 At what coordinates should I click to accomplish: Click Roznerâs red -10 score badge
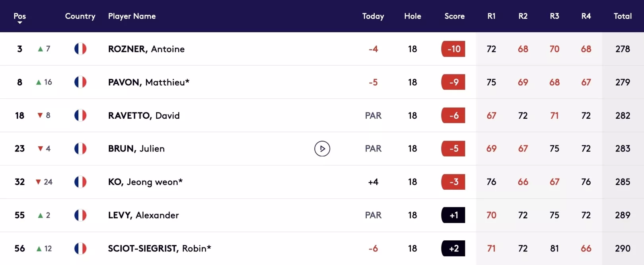click(x=453, y=49)
